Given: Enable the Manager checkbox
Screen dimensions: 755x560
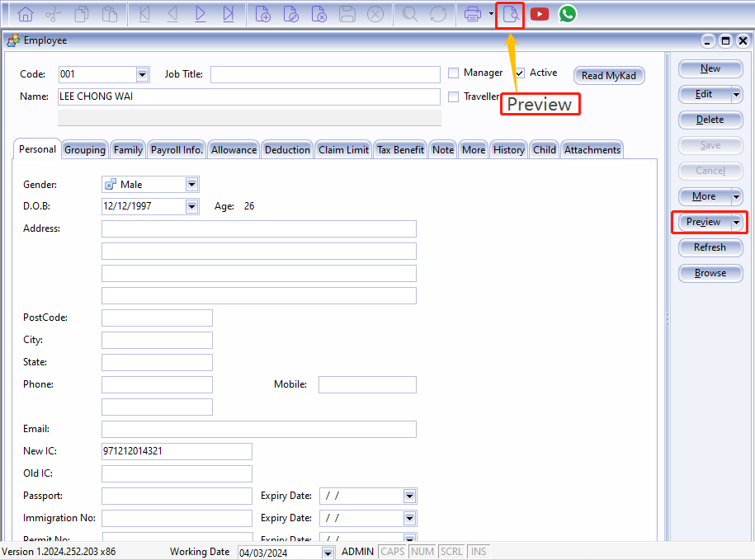Looking at the screenshot, I should (453, 73).
